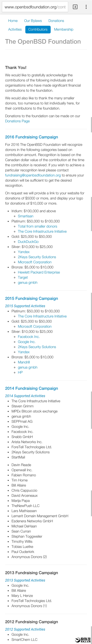Click the fundraising@openbsdfoundation.org email link
92x644 pixels.
33,175
